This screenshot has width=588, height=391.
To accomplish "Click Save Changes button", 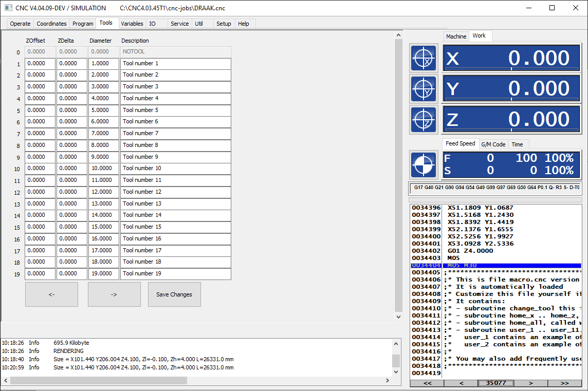I will (174, 294).
